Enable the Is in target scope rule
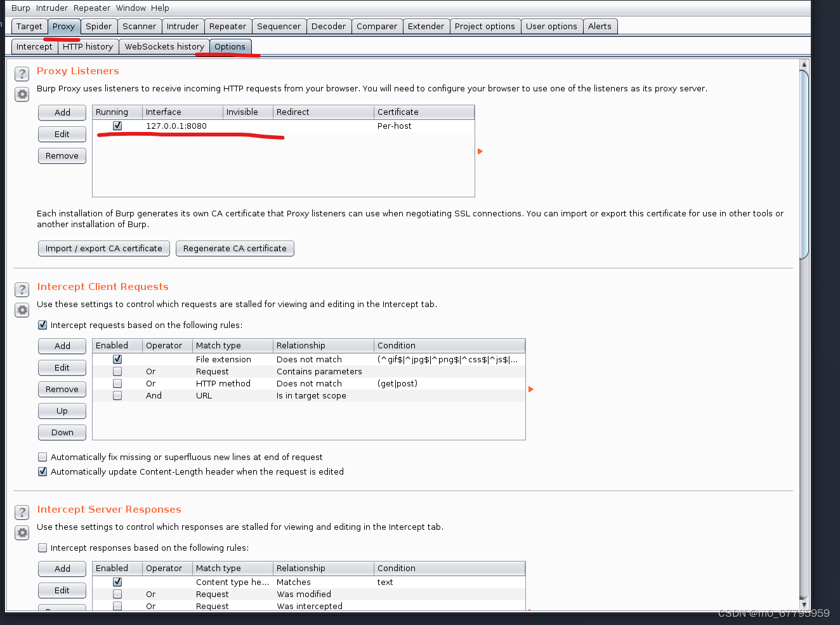The width and height of the screenshot is (840, 625). point(117,395)
